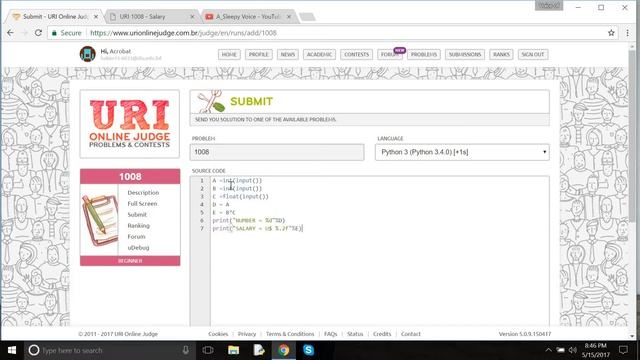Show hidden system tray icons
The width and height of the screenshot is (640, 360).
pyautogui.click(x=548, y=350)
